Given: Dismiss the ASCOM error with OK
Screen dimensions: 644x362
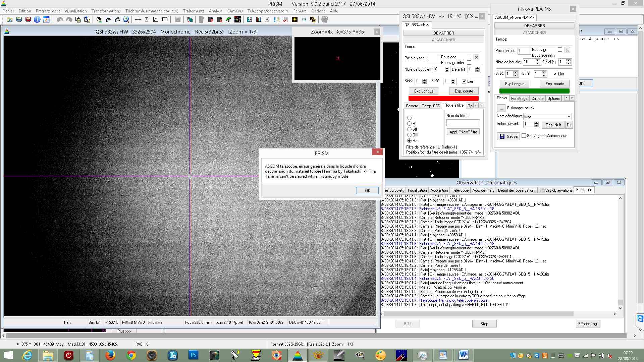Looking at the screenshot, I should coord(367,190).
